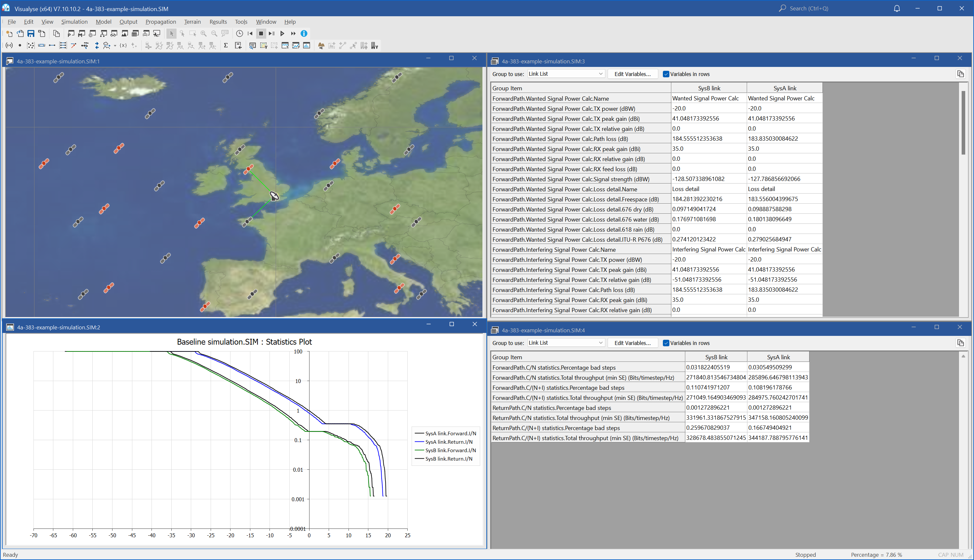The width and height of the screenshot is (974, 560).
Task: Click the blue up-down arrows icon
Action: pyautogui.click(x=97, y=45)
